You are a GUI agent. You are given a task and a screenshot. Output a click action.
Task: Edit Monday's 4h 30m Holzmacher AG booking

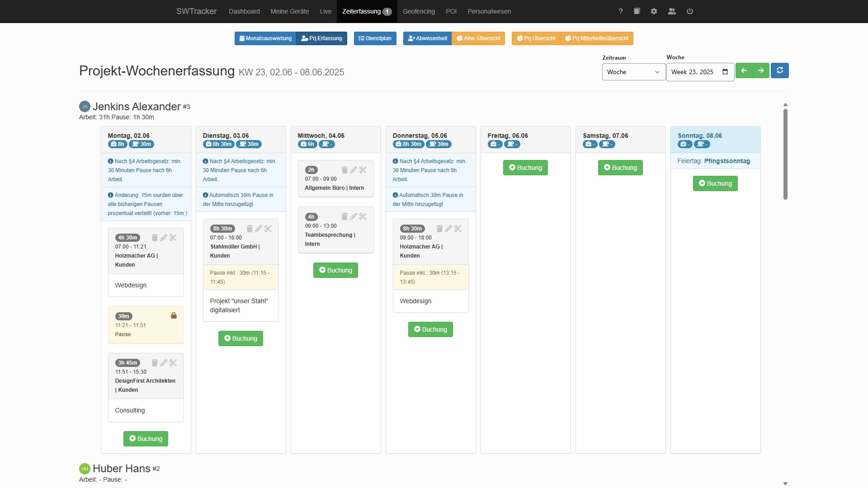pyautogui.click(x=164, y=238)
